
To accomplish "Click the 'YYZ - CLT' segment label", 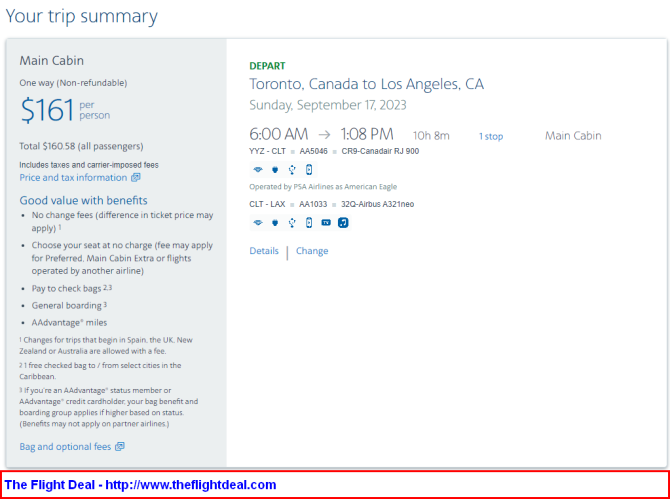I will (267, 151).
